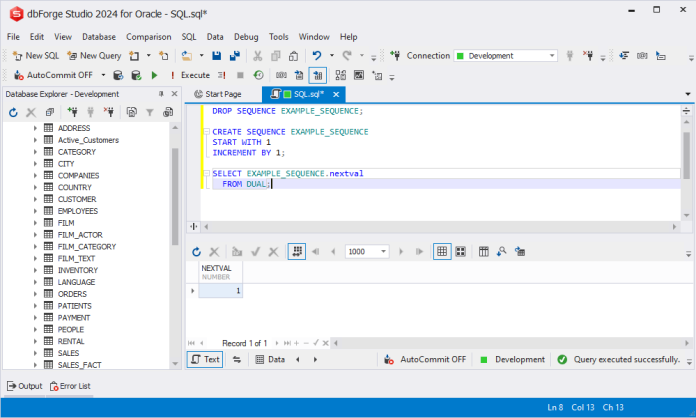Image resolution: width=696 pixels, height=418 pixels.
Task: Click the green Start play icon
Action: point(154,75)
